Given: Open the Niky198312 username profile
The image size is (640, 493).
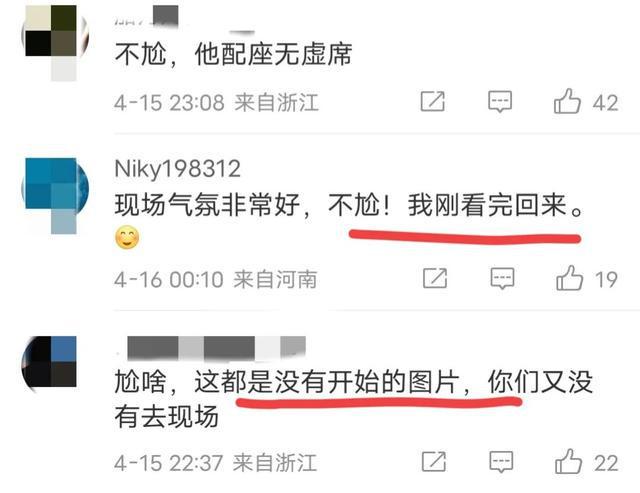Looking at the screenshot, I should point(178,169).
